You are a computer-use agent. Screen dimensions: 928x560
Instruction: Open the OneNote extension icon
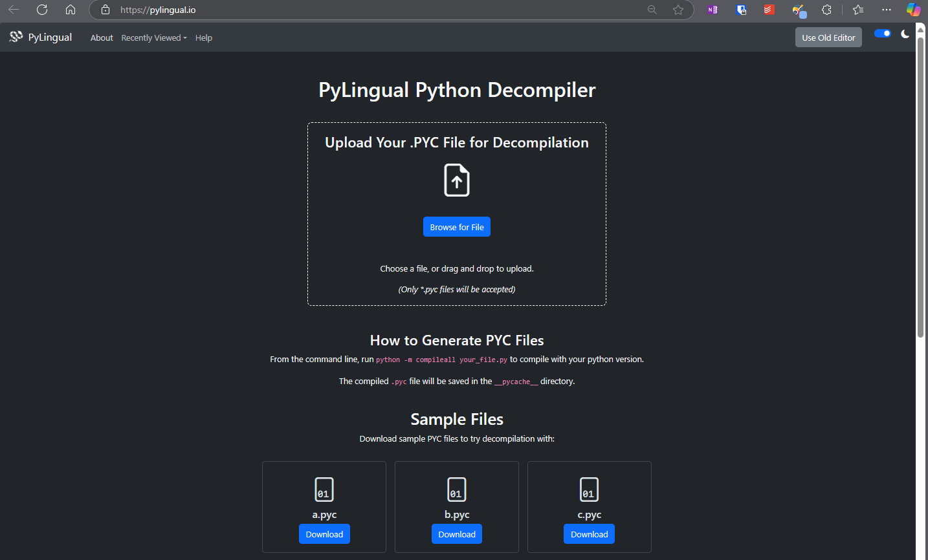(x=713, y=10)
